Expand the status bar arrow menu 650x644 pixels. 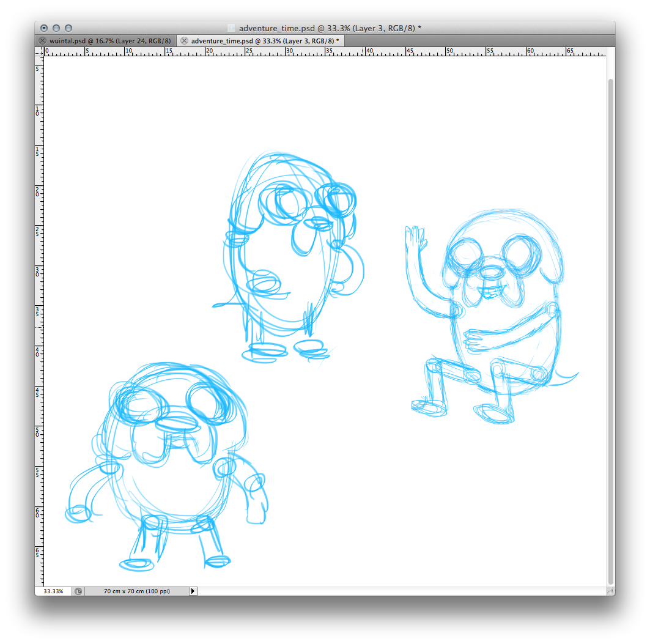click(193, 591)
